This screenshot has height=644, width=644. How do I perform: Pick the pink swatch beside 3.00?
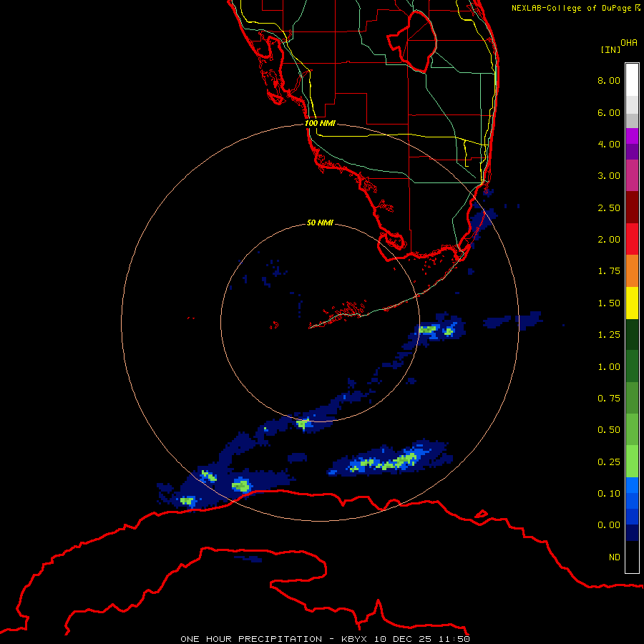point(632,175)
